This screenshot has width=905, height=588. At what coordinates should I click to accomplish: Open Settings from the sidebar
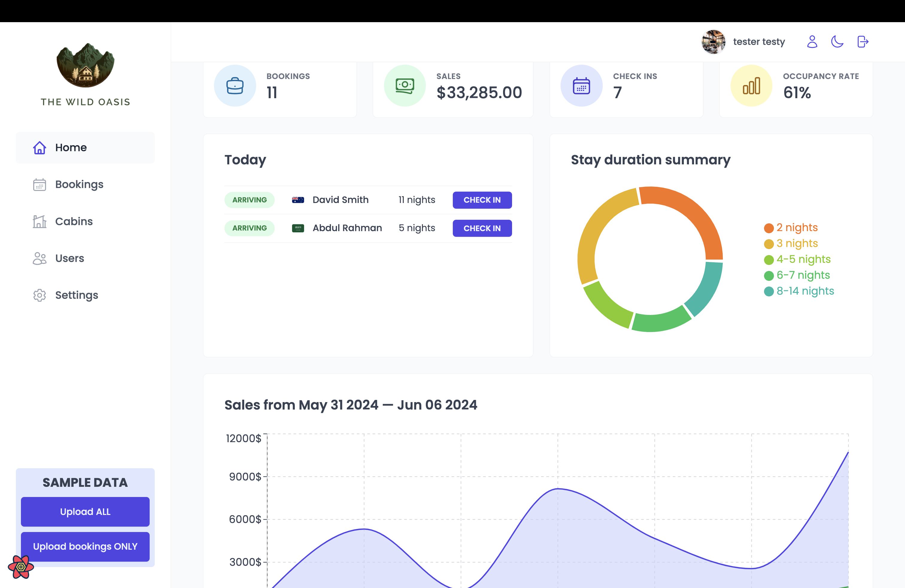85,295
